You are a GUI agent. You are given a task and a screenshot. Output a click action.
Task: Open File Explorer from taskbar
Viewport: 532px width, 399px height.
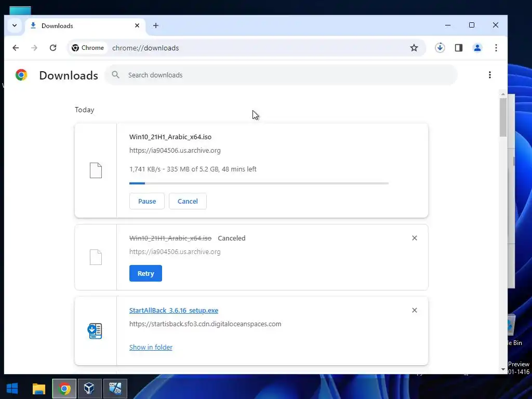(38, 389)
